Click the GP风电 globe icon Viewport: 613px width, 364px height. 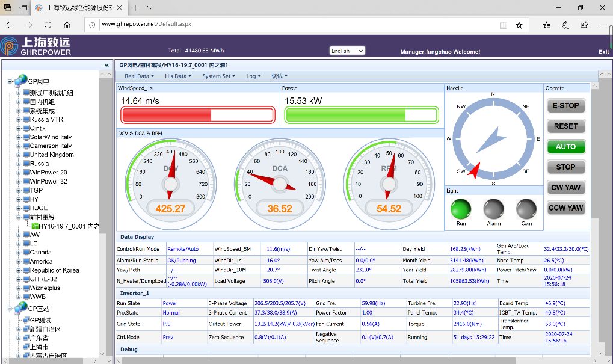tap(20, 81)
